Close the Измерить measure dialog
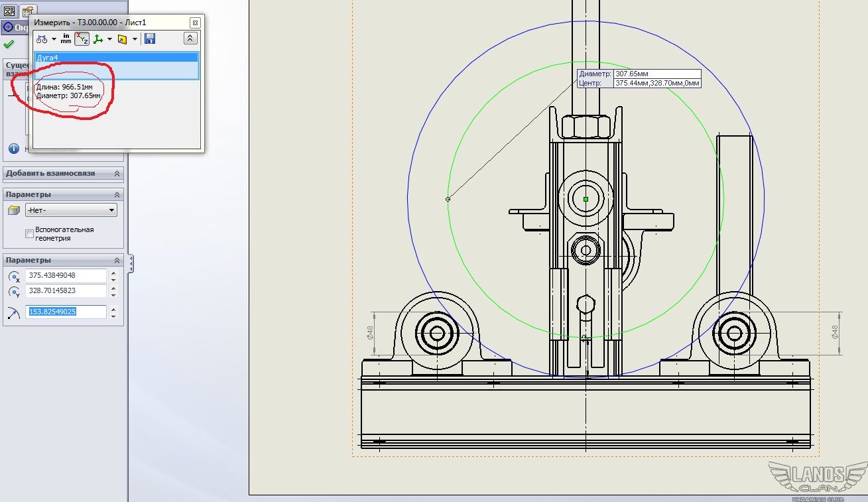This screenshot has height=502, width=868. tap(194, 23)
